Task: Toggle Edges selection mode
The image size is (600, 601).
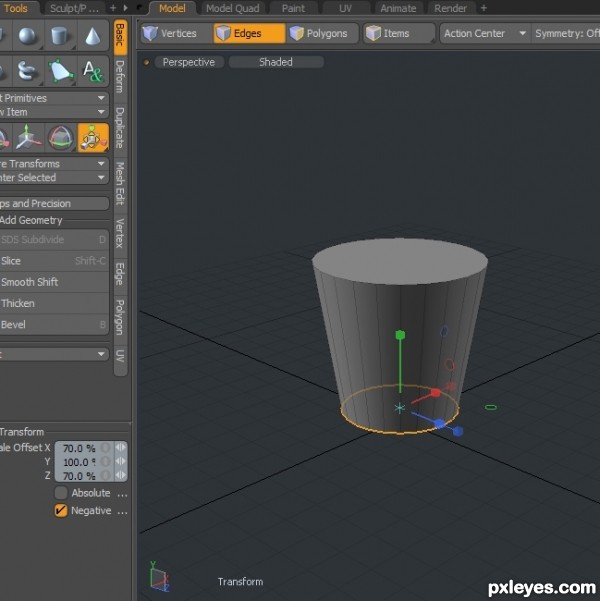Action: (x=249, y=33)
